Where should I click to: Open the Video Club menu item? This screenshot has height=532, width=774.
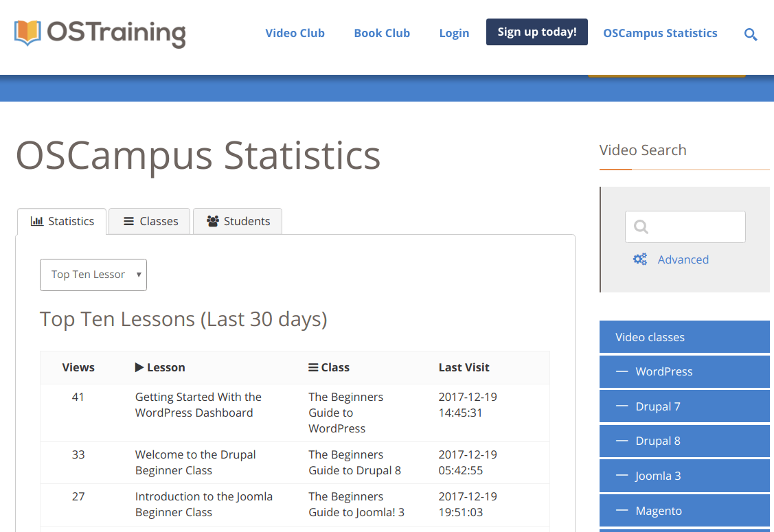(295, 33)
